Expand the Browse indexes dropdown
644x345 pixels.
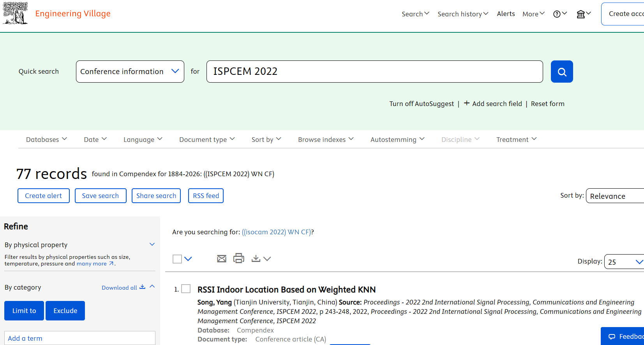(x=326, y=139)
